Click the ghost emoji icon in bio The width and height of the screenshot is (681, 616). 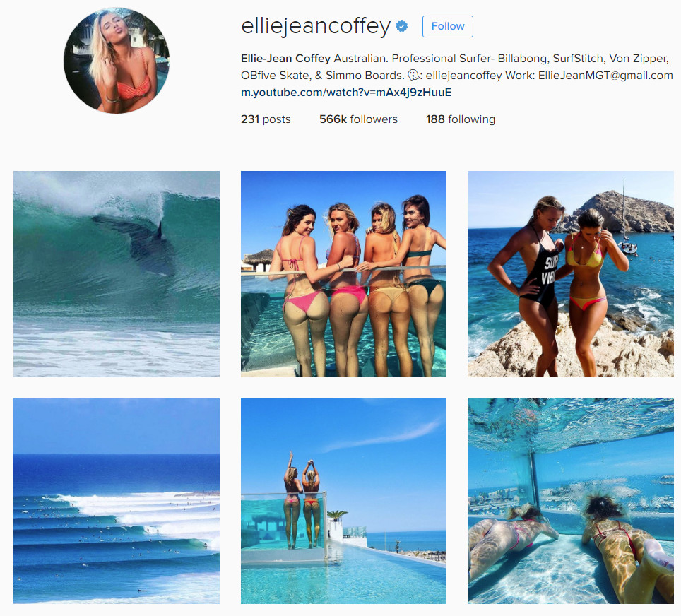click(413, 75)
